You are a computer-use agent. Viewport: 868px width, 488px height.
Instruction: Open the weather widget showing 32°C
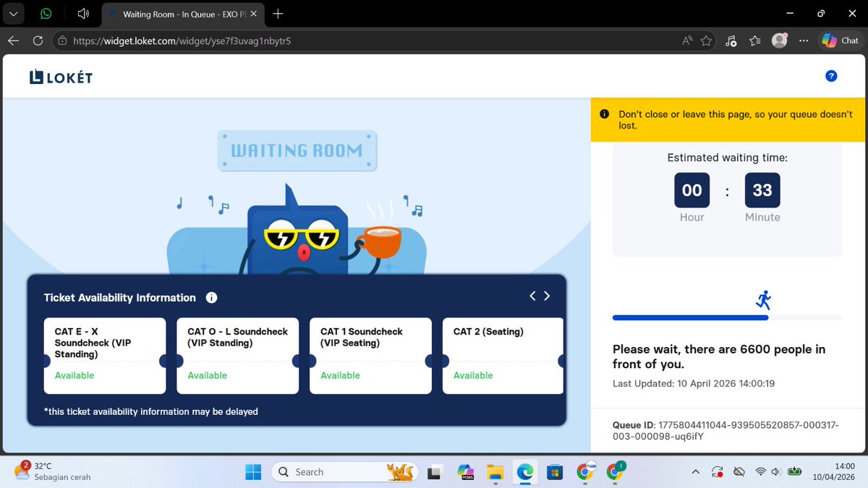52,472
